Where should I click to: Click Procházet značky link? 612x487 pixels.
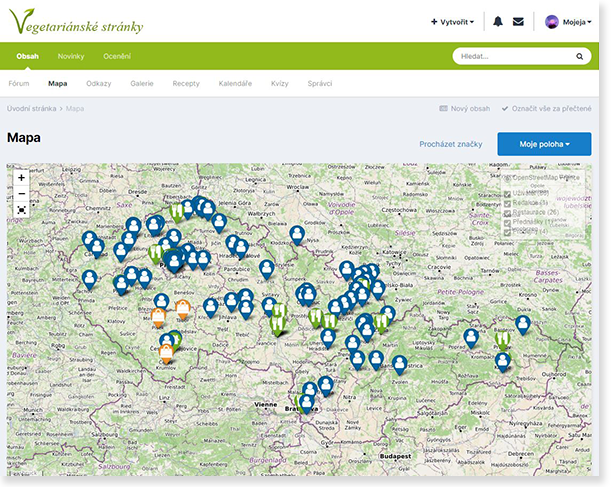[453, 144]
